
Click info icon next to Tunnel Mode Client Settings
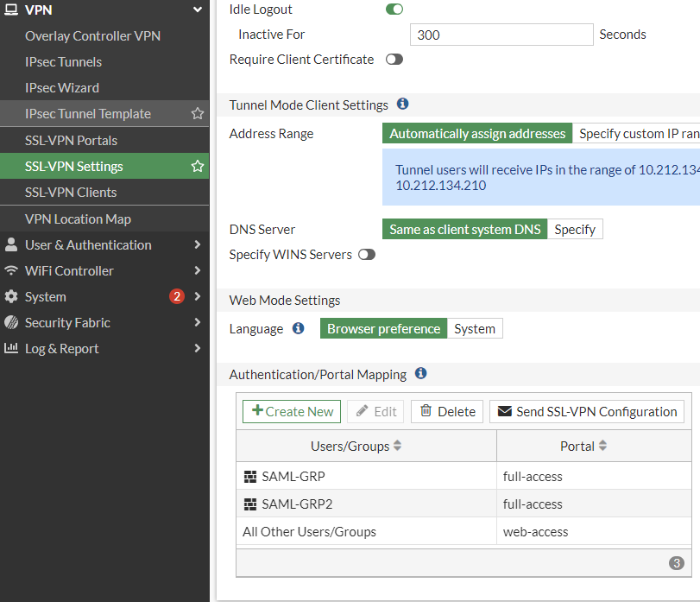click(402, 105)
